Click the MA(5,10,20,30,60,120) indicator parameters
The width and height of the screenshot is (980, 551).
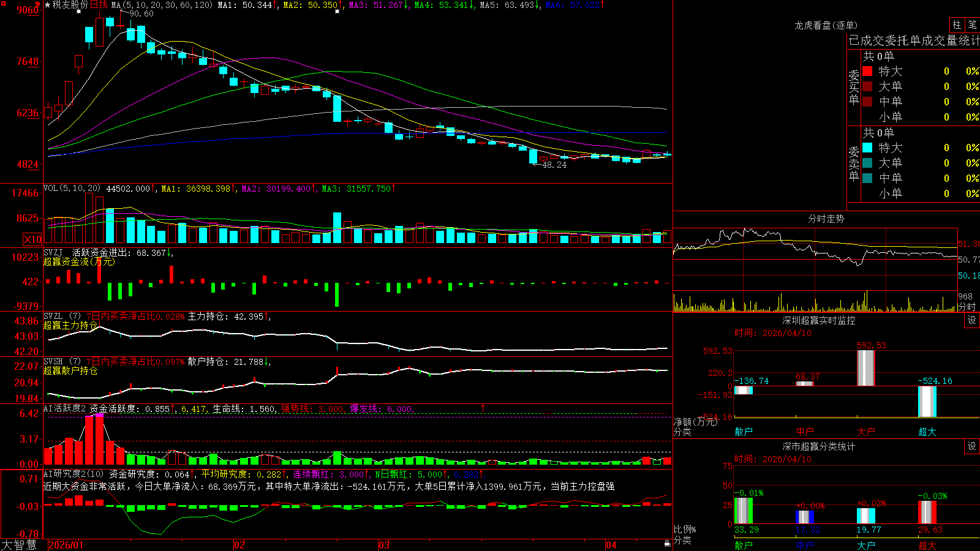pyautogui.click(x=162, y=5)
